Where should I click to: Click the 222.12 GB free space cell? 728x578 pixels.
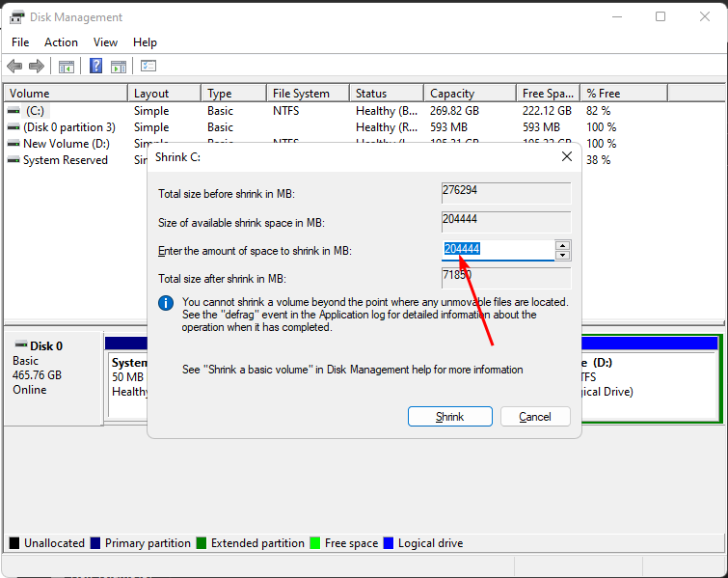pyautogui.click(x=547, y=111)
